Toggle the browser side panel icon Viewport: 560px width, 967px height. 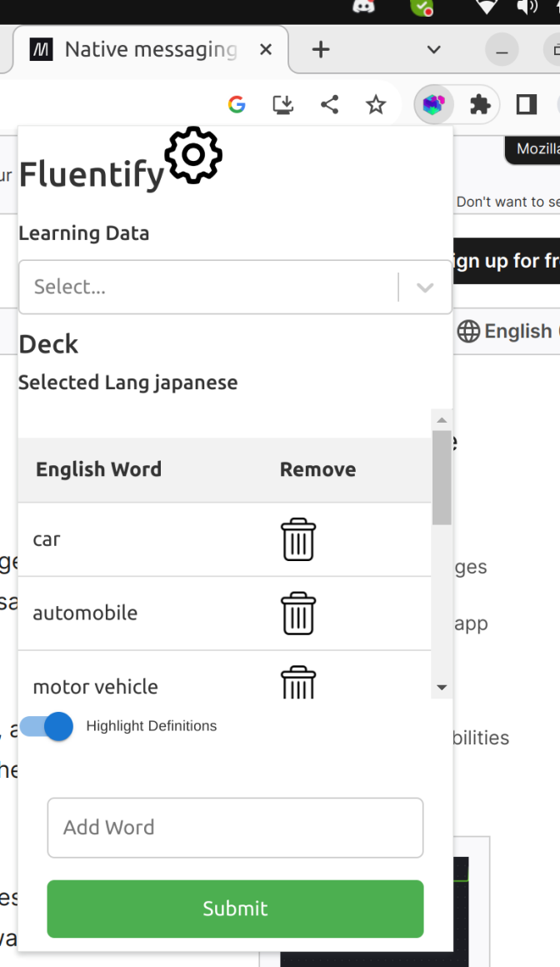tap(526, 104)
